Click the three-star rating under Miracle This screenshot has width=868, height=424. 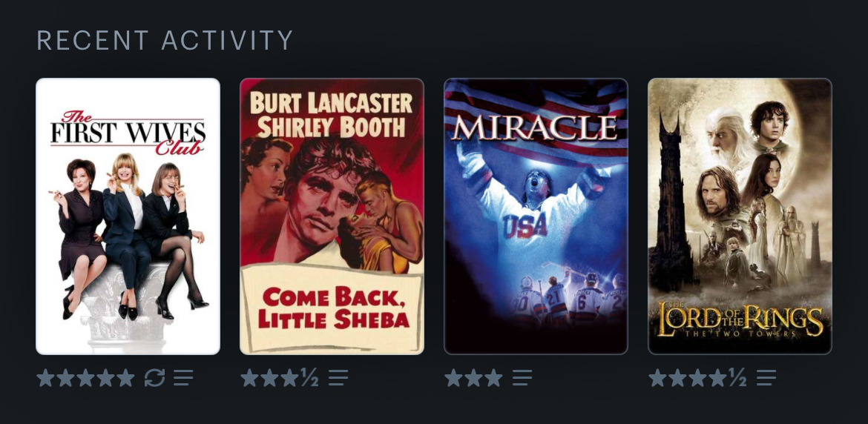pos(473,378)
